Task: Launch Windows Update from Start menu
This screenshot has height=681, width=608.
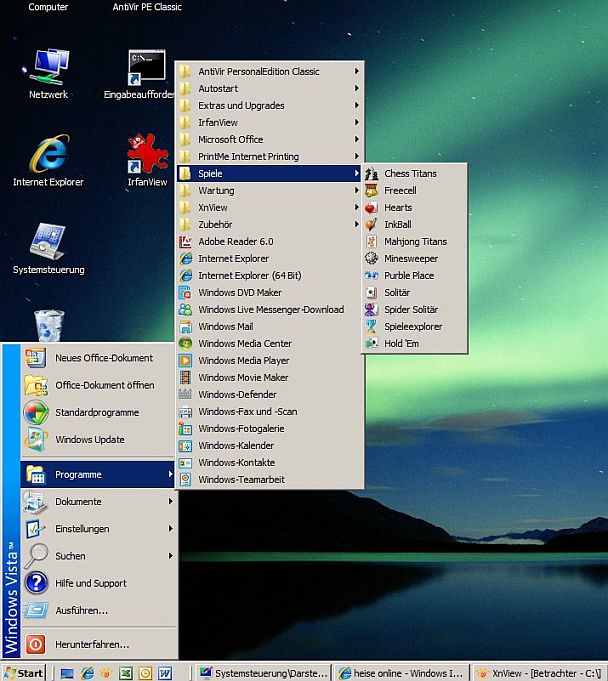Action: point(98,440)
